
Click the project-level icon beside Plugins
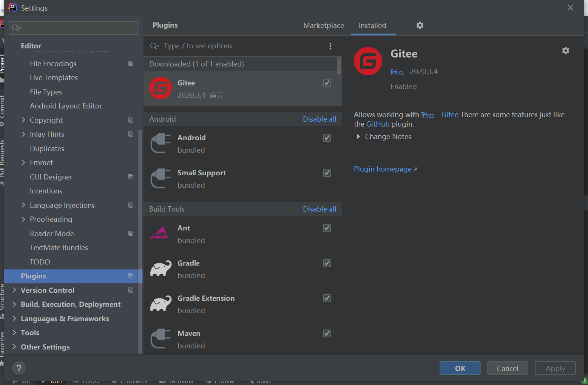tap(131, 276)
